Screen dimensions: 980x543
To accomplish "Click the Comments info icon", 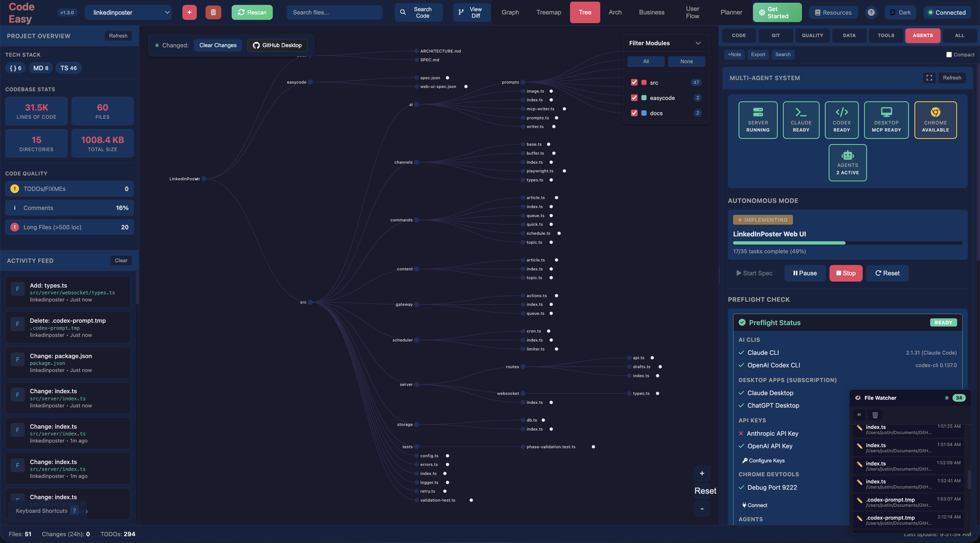I will pyautogui.click(x=14, y=208).
